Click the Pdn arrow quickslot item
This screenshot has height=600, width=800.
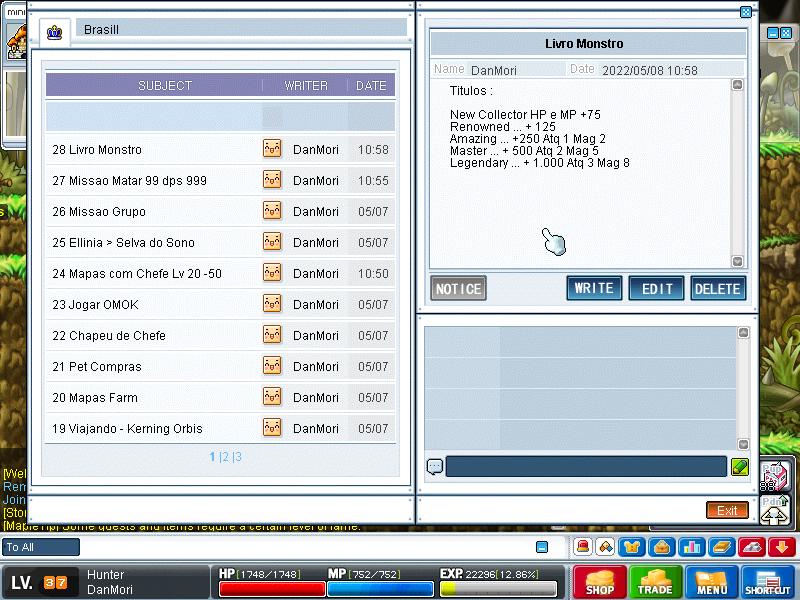pos(774,510)
